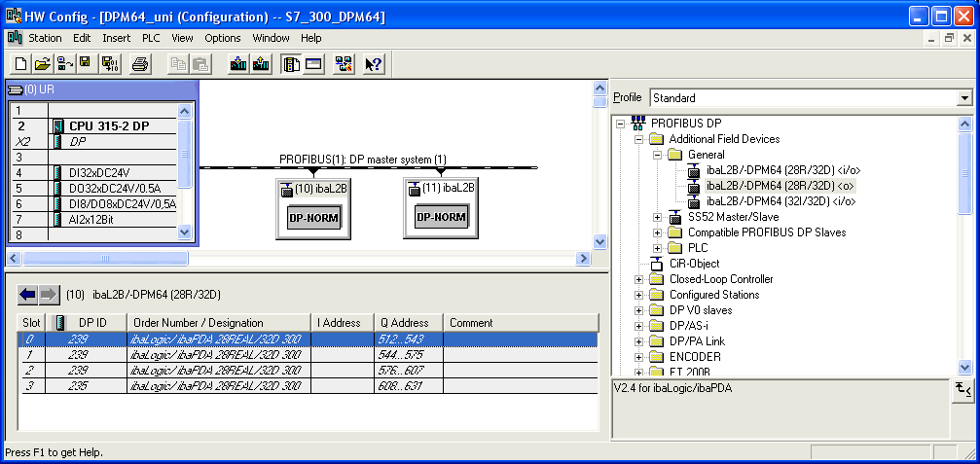Open the Station menu
The image size is (980, 464).
pyautogui.click(x=45, y=38)
